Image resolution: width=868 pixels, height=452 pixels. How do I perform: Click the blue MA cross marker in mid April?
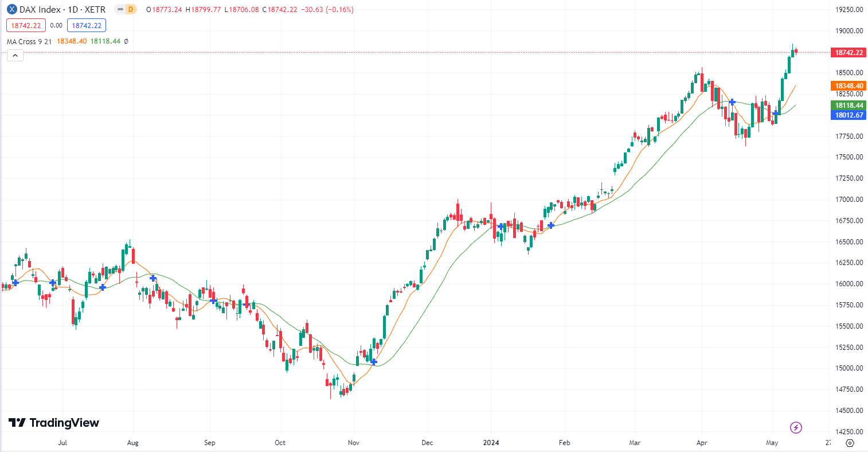tap(732, 102)
